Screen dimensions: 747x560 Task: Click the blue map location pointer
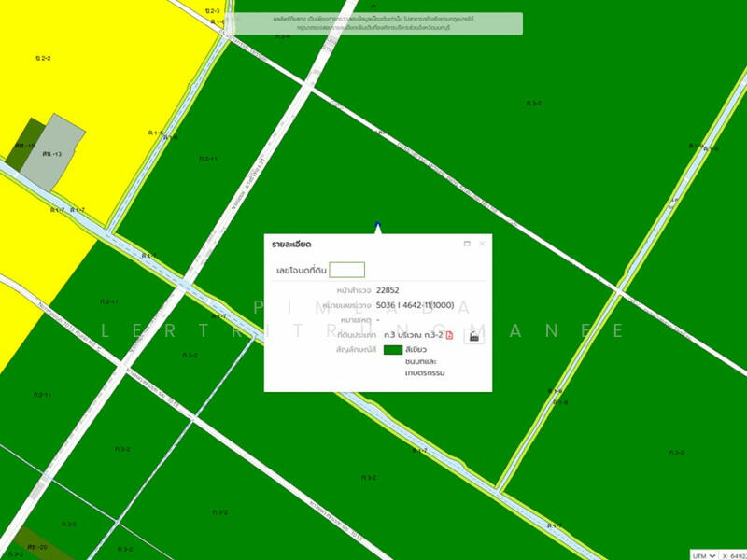click(377, 227)
